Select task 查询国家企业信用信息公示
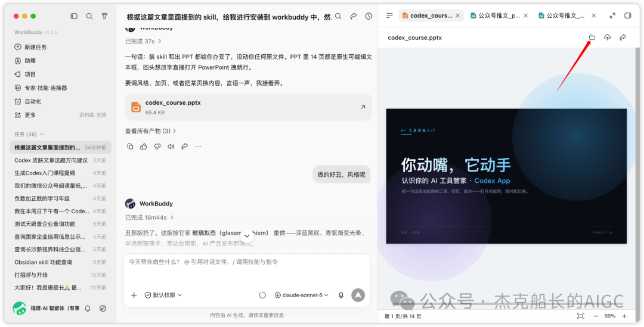This screenshot has width=644, height=327. coord(60,236)
